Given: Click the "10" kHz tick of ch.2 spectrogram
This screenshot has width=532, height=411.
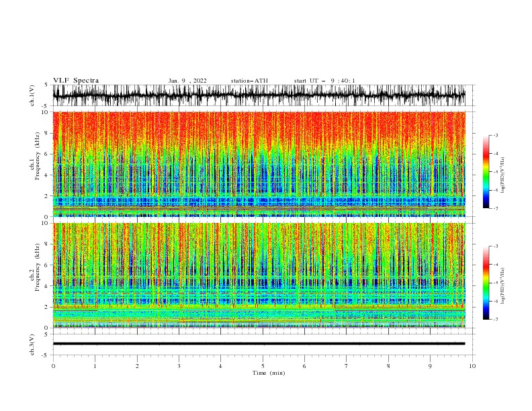Looking at the screenshot, I should point(45,223).
